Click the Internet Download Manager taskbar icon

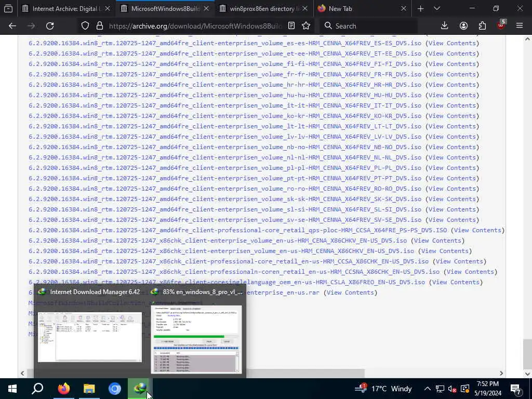[x=140, y=389]
